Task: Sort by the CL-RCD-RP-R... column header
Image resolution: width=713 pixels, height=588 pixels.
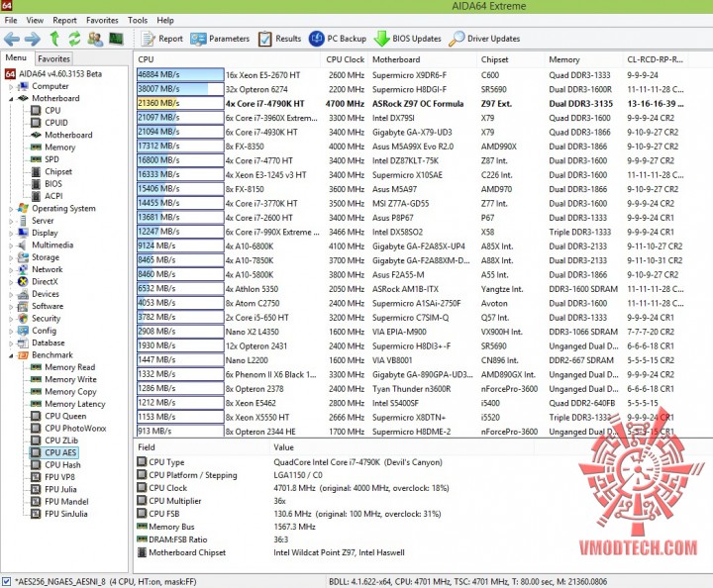Action: (655, 59)
